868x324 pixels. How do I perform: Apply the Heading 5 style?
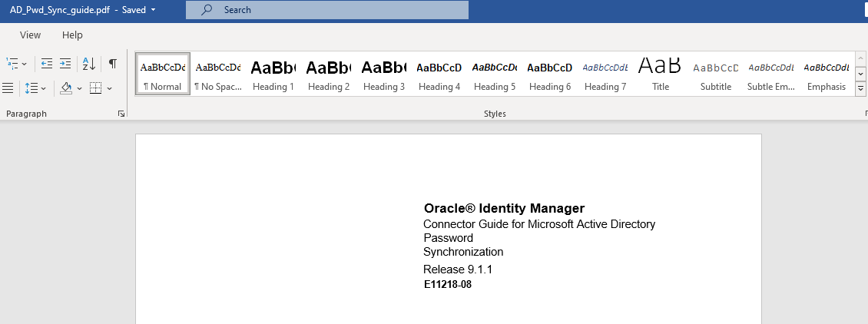495,74
